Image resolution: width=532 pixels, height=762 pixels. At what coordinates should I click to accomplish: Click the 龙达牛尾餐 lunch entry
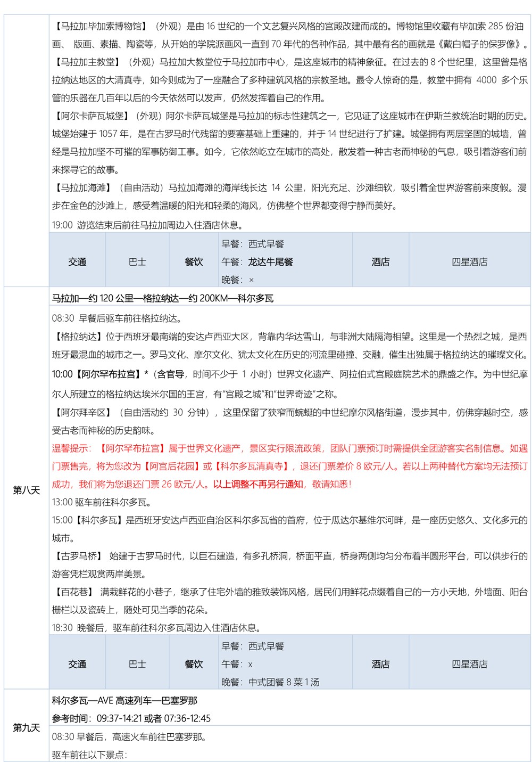270,262
